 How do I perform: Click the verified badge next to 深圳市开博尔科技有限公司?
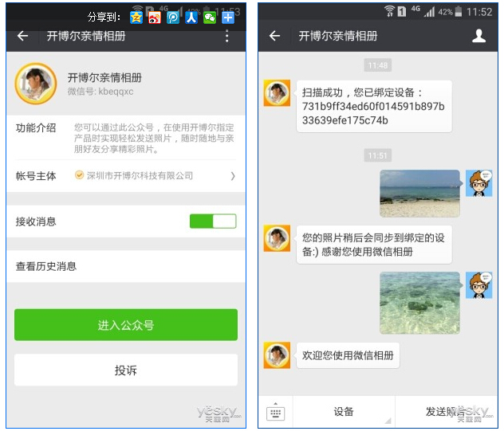point(79,175)
